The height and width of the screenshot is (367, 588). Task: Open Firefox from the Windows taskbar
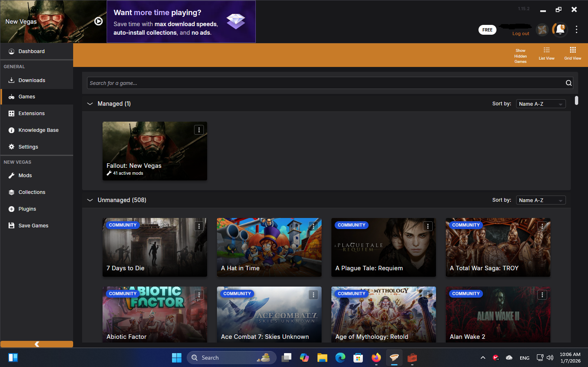(x=376, y=358)
